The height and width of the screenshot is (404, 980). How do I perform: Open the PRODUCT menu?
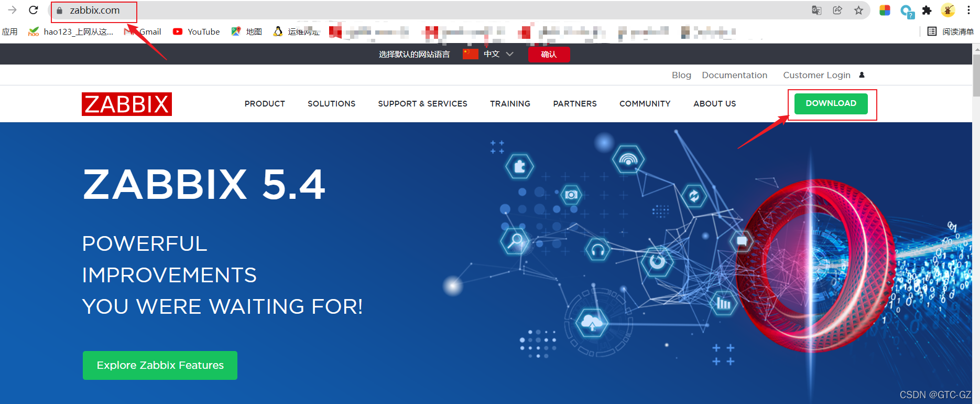pos(265,104)
